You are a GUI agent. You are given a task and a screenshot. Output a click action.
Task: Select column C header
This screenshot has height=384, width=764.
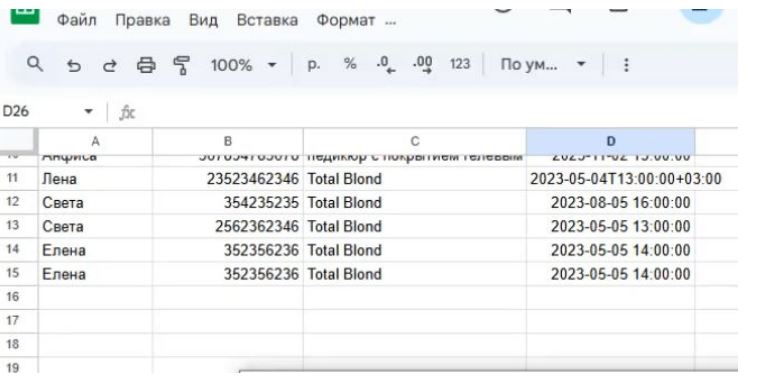(x=415, y=141)
